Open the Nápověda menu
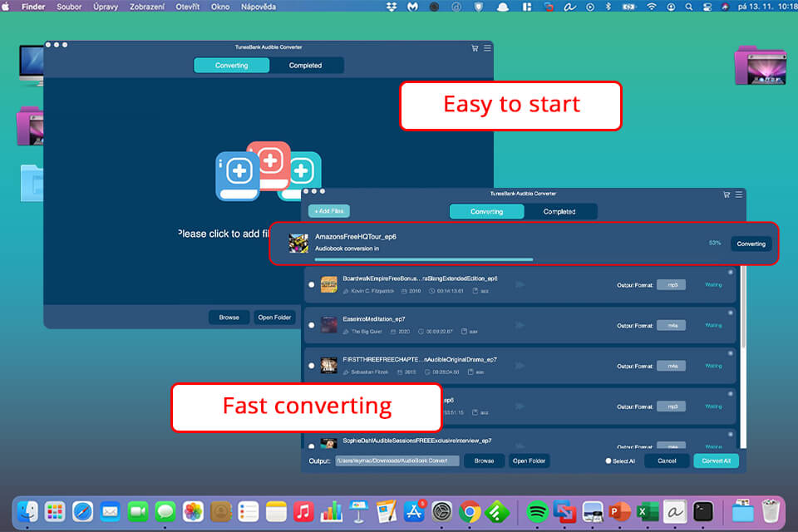This screenshot has height=532, width=798. (259, 7)
